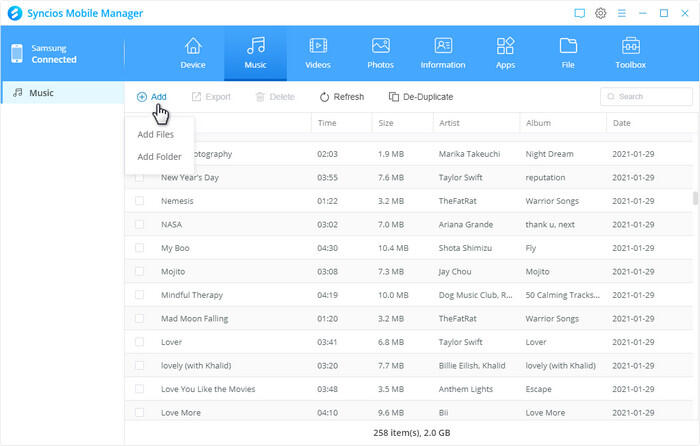Click album 'reputation'
Screen dimensions: 700x446
pyautogui.click(x=545, y=178)
